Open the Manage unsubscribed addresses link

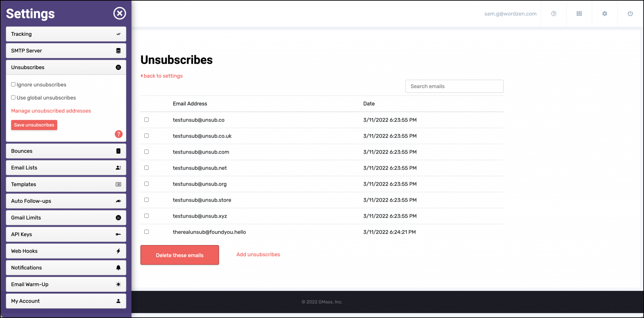[51, 111]
